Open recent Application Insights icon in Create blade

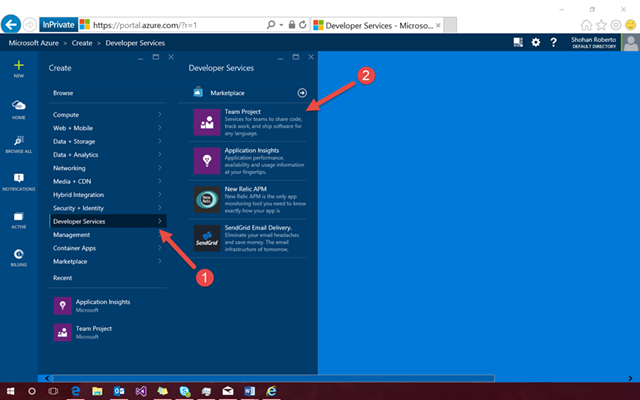click(x=62, y=306)
